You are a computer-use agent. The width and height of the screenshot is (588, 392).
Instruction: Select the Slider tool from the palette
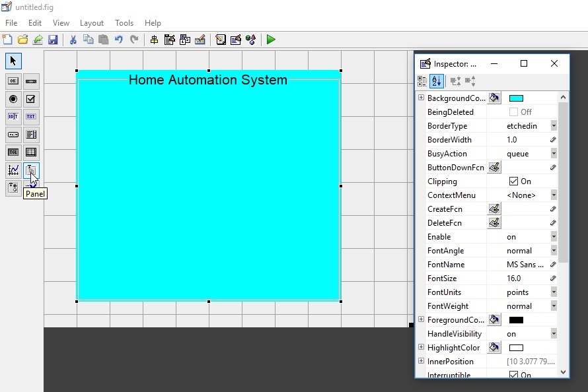(x=30, y=81)
